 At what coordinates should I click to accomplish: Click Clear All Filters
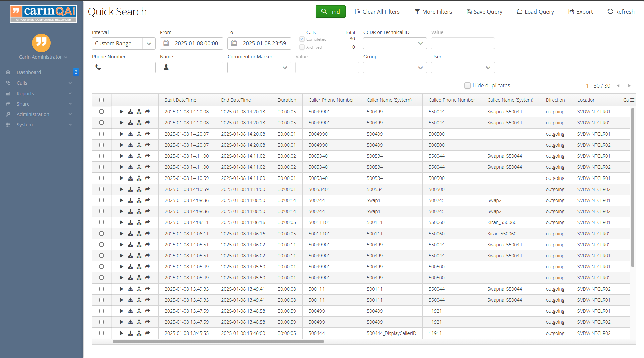(377, 12)
